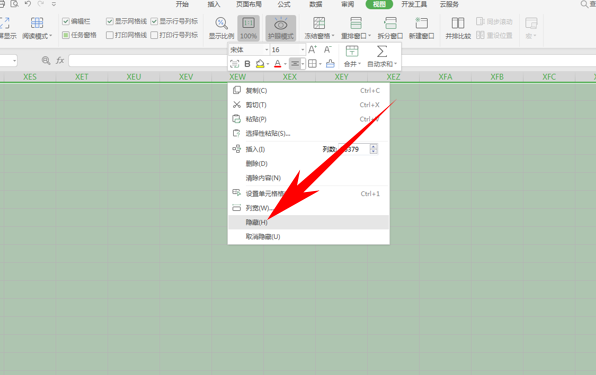596x375 pixels.
Task: Click the 自动求和 sigma autosum icon
Action: coord(382,51)
